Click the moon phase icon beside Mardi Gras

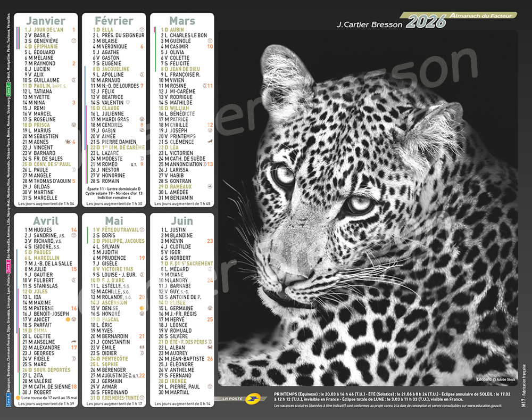(142, 120)
